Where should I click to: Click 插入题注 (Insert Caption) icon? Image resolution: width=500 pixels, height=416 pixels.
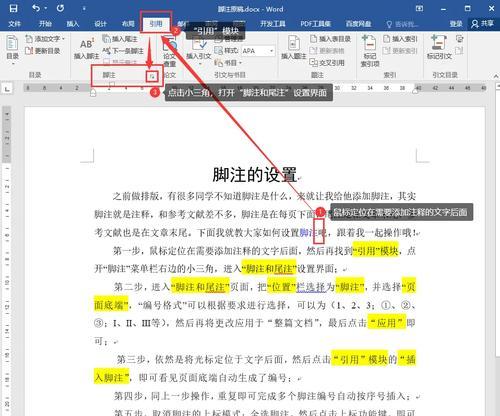point(293,47)
